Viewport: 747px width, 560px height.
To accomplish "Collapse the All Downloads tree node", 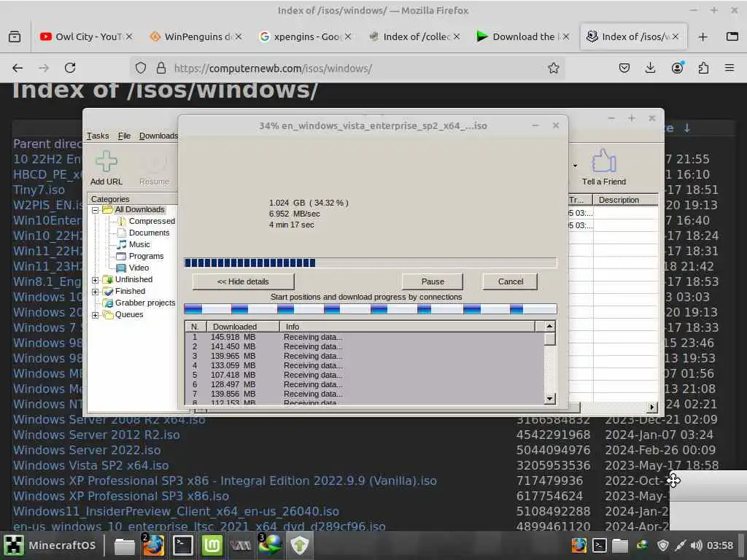I will tap(96, 210).
